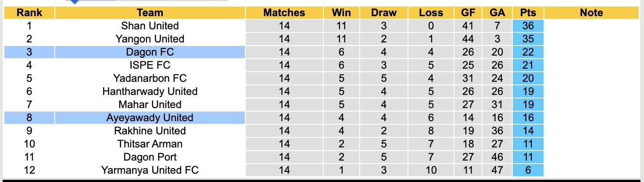Click Shan United's 36 points cell
Image resolution: width=644 pixels, height=182 pixels.
(x=528, y=26)
